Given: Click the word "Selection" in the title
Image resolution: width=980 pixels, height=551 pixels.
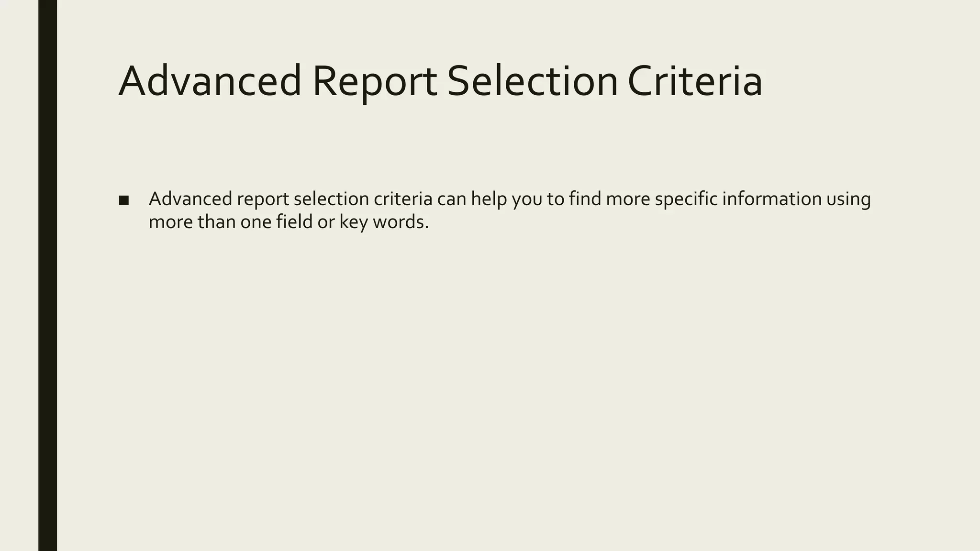Looking at the screenshot, I should pos(533,81).
